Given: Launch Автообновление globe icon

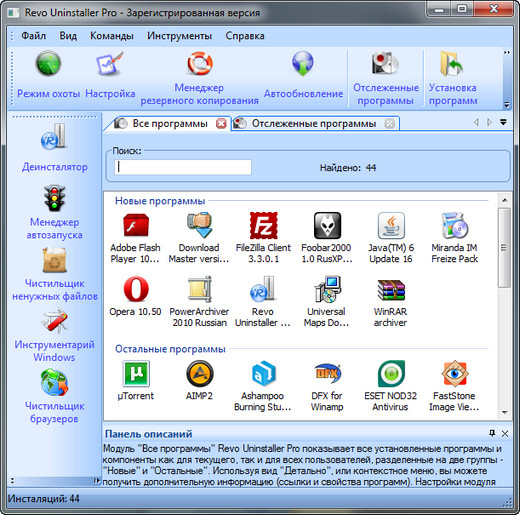Looking at the screenshot, I should 303,63.
